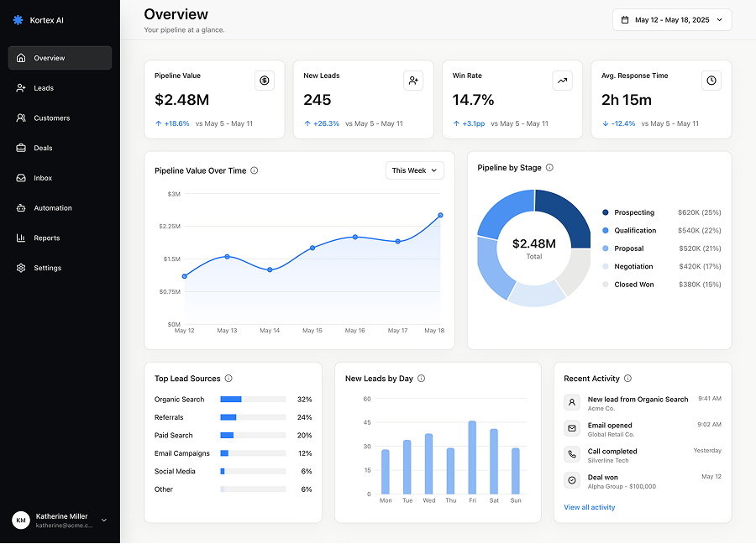Click the -12.4% change on Response Time
The width and height of the screenshot is (756, 544).
coord(619,123)
